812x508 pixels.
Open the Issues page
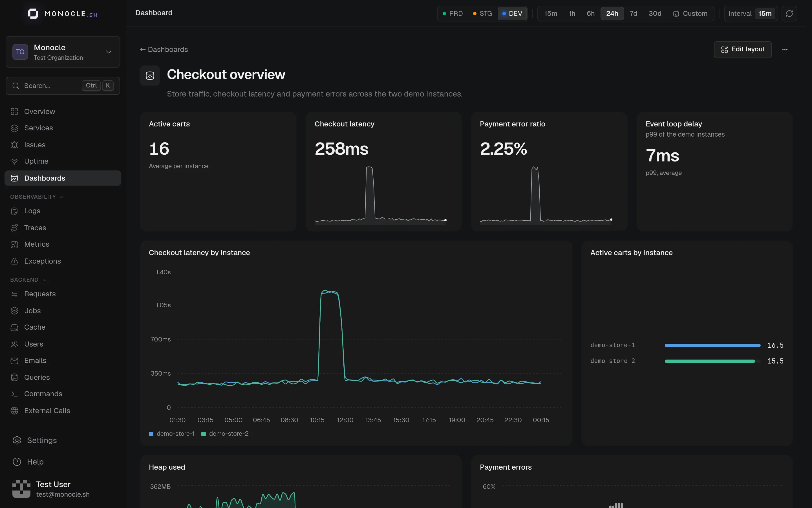(x=63, y=145)
